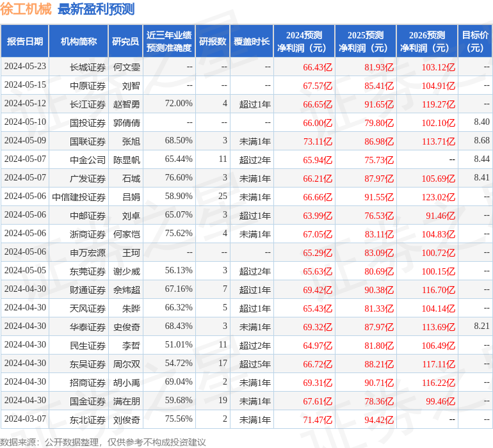Click institution 招商证券
Screen dimensions: 493x448
(x=88, y=383)
